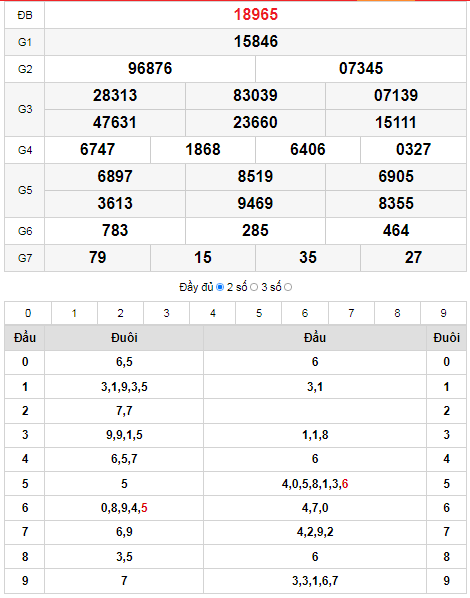Click digit filter tab 1
This screenshot has height=598, width=470.
(74, 313)
